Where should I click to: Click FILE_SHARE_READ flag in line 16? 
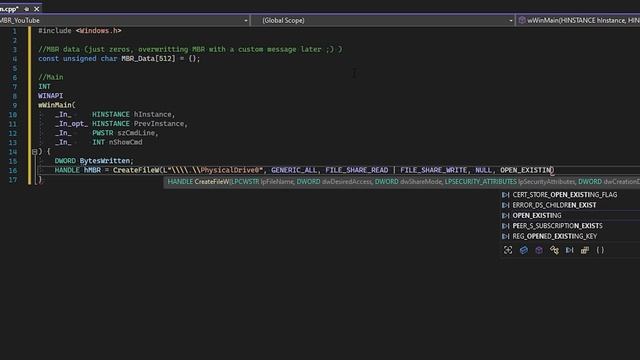pos(357,170)
